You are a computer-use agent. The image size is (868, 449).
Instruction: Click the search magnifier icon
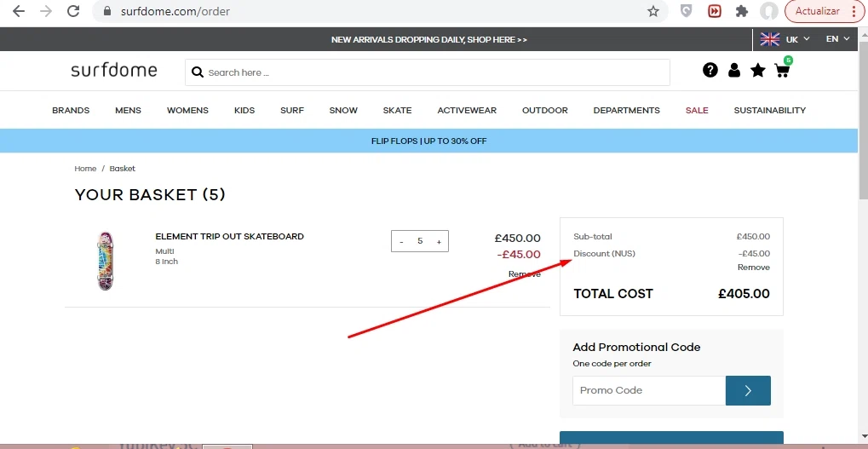[197, 72]
